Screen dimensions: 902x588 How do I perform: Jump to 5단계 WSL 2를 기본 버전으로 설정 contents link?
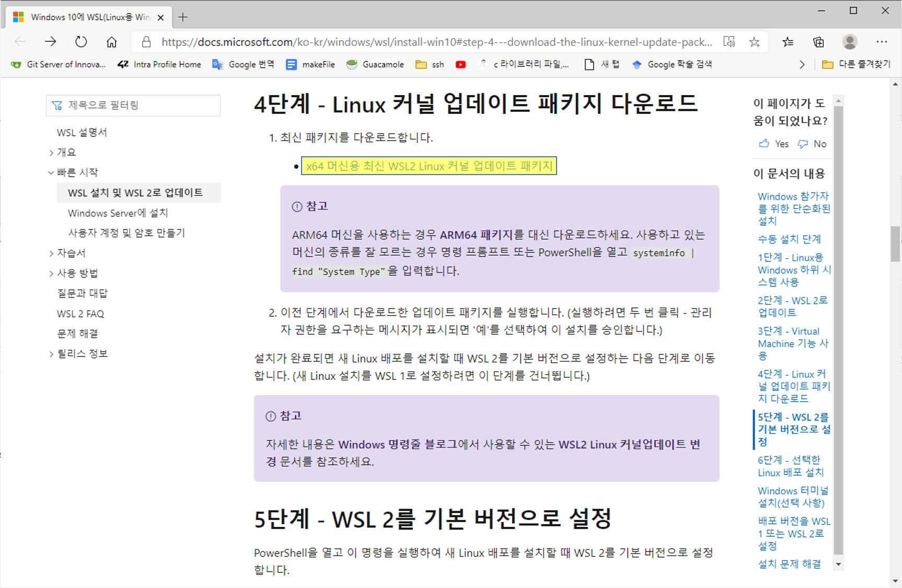[794, 429]
